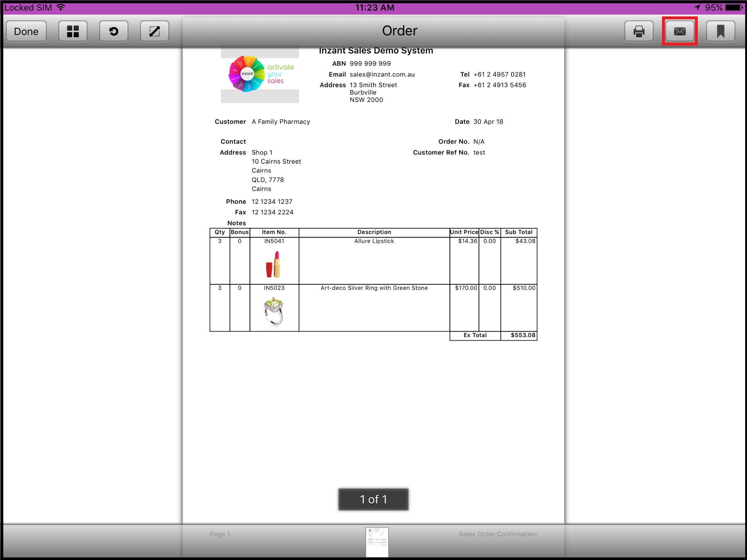Select the page thumbnail in bottom strip
The width and height of the screenshot is (747, 560).
point(377,541)
